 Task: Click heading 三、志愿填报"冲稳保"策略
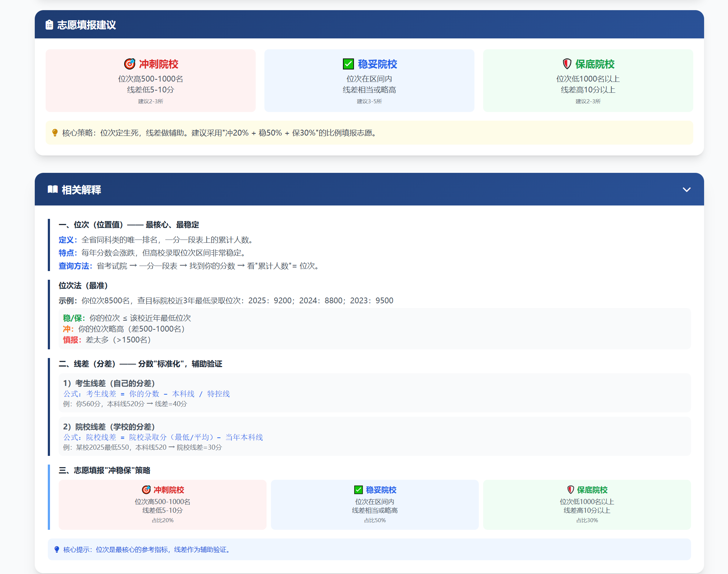[105, 470]
